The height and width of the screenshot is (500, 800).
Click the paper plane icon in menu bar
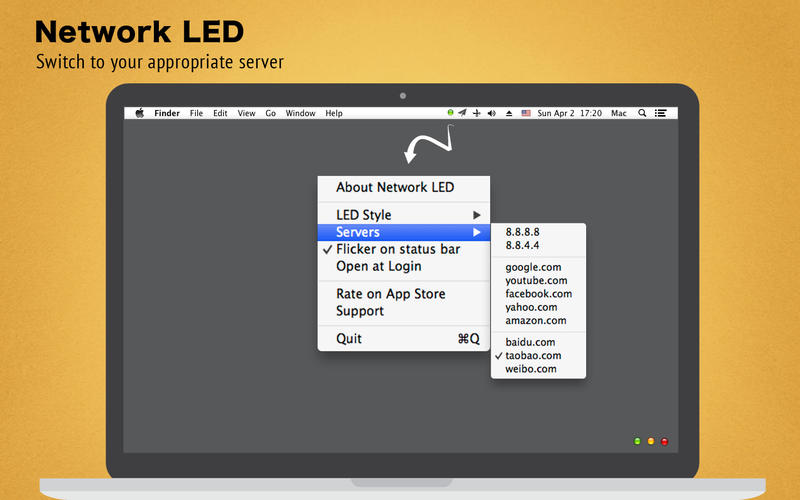[x=462, y=113]
